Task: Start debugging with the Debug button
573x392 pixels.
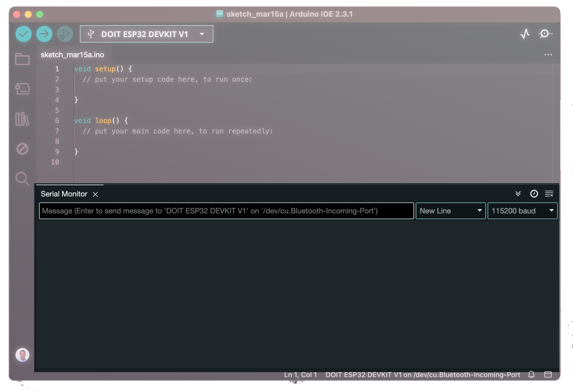Action: point(65,34)
